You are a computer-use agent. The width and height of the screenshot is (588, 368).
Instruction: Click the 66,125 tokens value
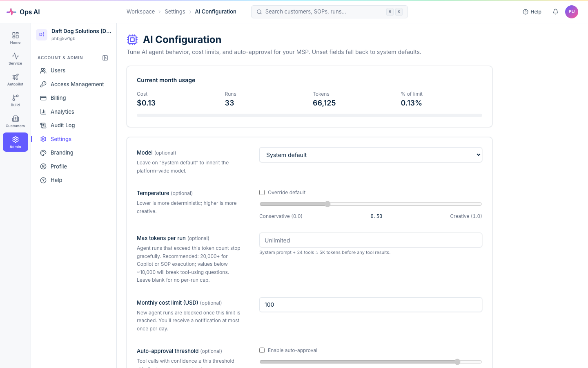click(x=324, y=103)
